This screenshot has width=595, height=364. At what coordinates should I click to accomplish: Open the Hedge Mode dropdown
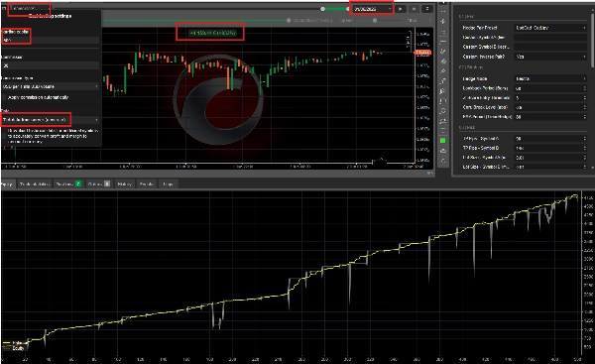click(550, 78)
